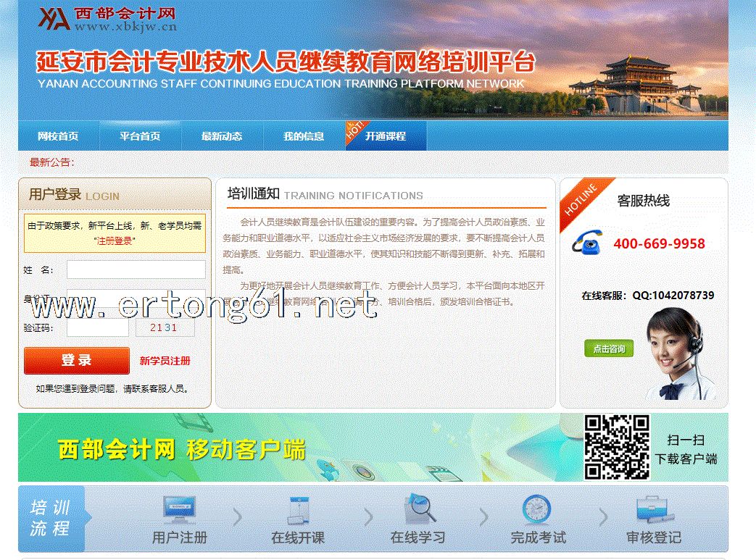Image resolution: width=756 pixels, height=560 pixels.
Task: Click the 注册登录 link in notice
Action: click(115, 241)
